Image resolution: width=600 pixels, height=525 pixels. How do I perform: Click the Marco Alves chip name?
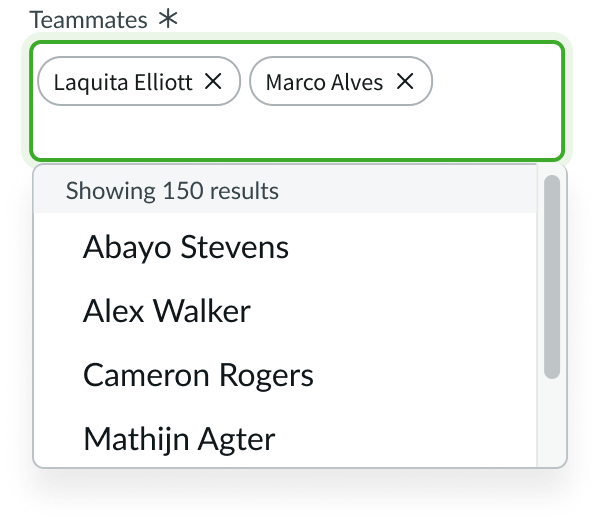tap(324, 82)
